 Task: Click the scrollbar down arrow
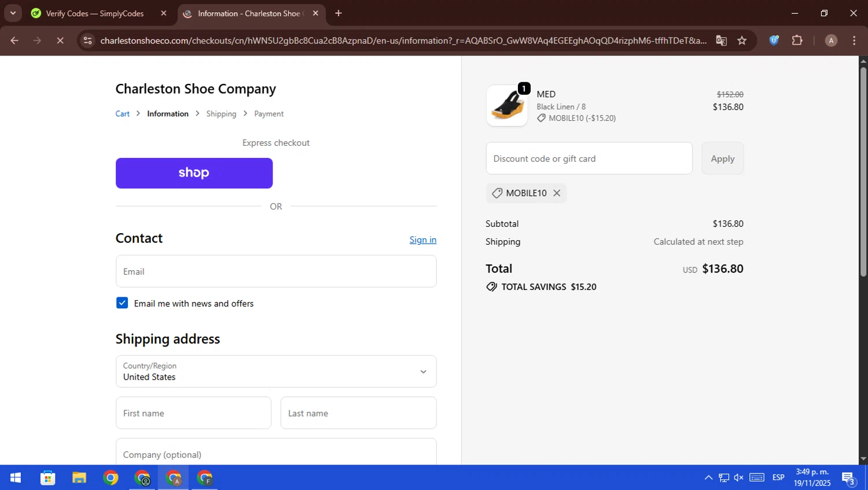coord(863,459)
